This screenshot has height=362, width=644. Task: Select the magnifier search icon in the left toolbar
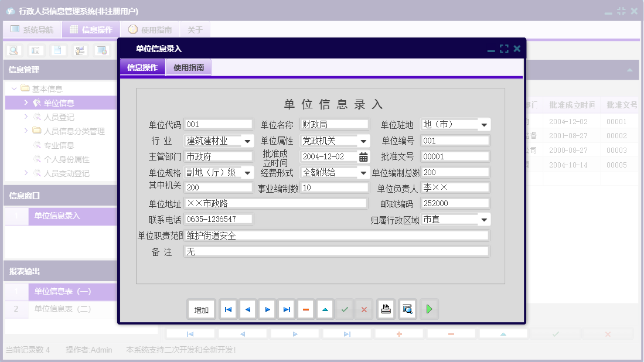tap(13, 50)
